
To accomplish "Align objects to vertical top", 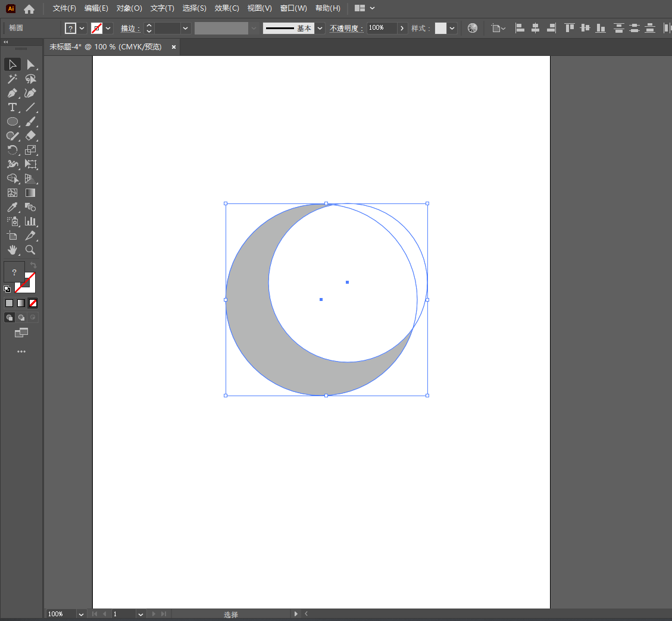I will (570, 29).
